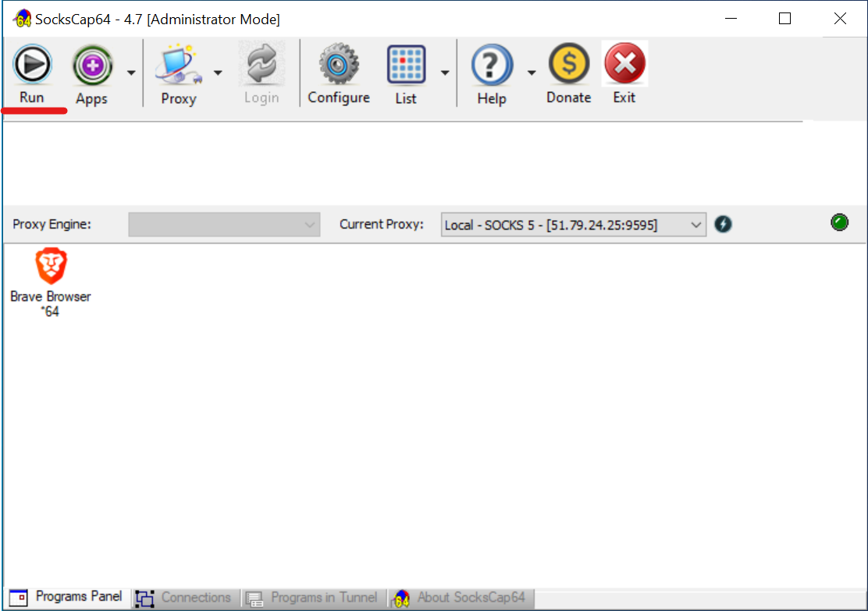Switch to Programs in Tunnel tab
The height and width of the screenshot is (611, 868).
tap(313, 598)
